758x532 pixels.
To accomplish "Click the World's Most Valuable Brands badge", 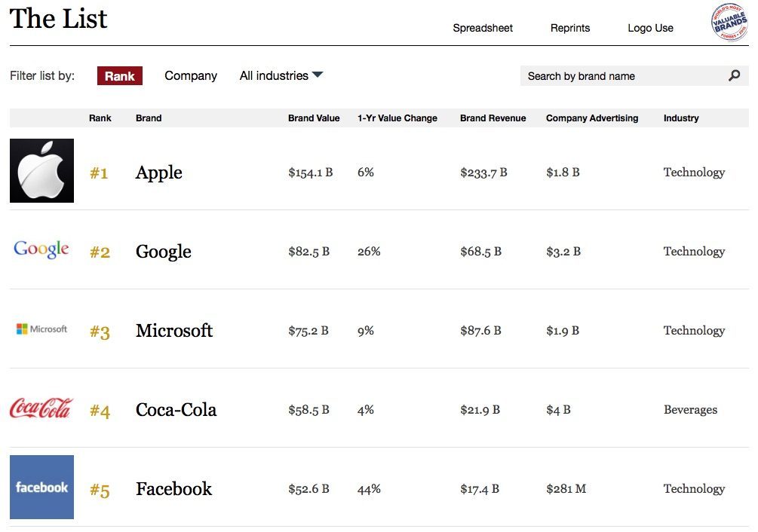I will tap(729, 22).
